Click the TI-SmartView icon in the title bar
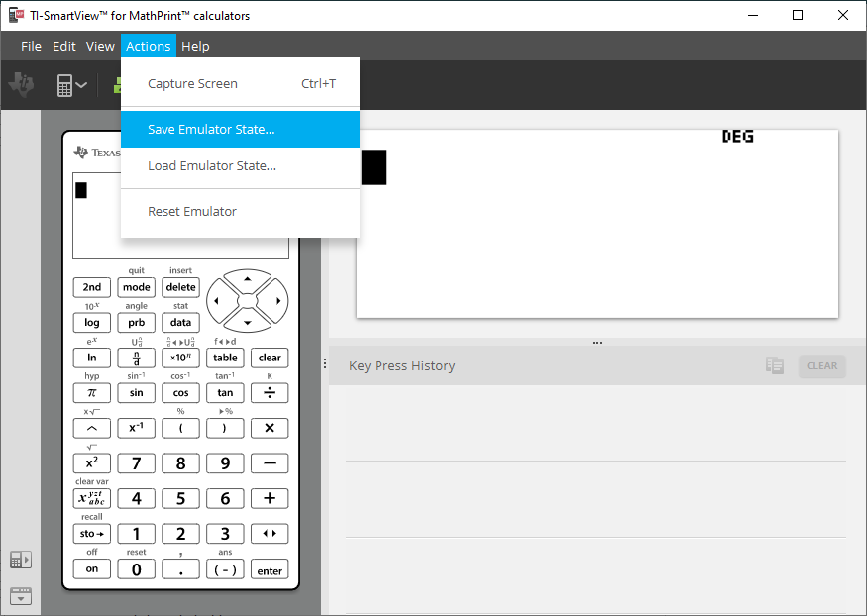The width and height of the screenshot is (867, 616). [x=14, y=14]
